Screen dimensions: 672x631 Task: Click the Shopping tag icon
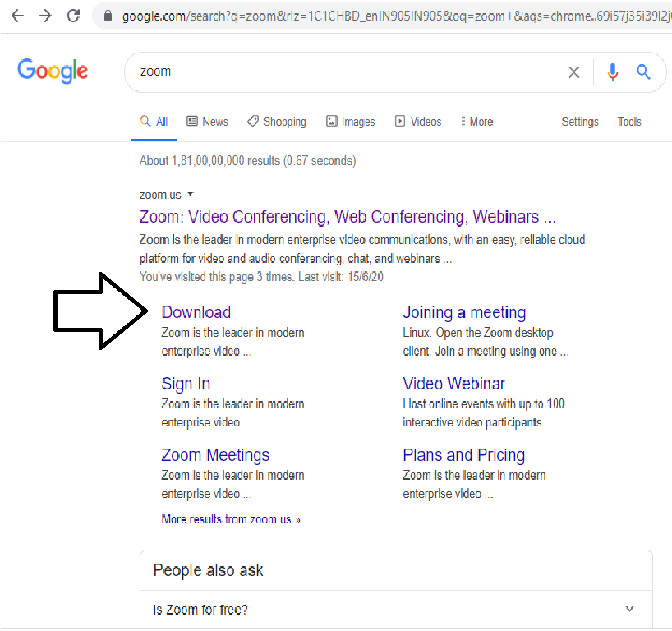click(253, 122)
